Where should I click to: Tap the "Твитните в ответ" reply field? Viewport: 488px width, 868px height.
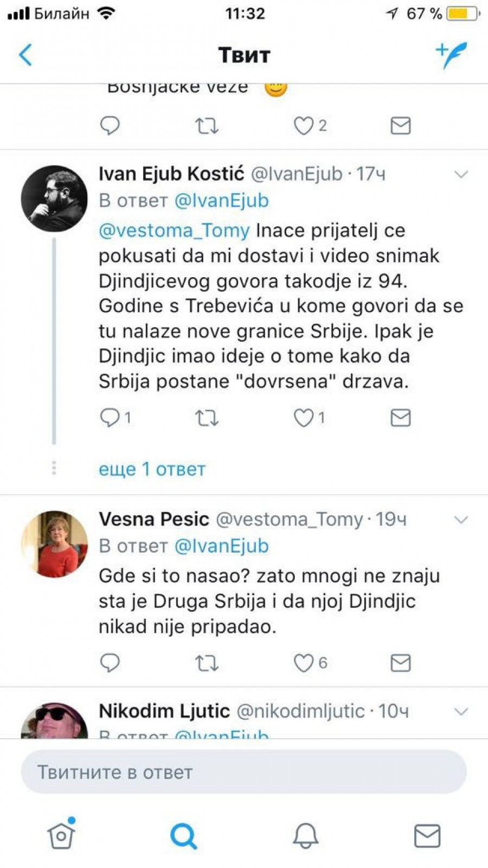[x=243, y=772]
